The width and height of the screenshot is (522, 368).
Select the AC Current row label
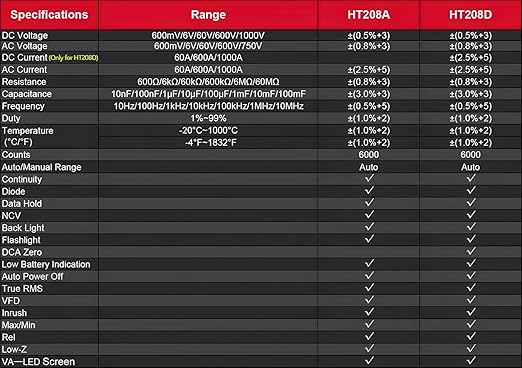24,70
